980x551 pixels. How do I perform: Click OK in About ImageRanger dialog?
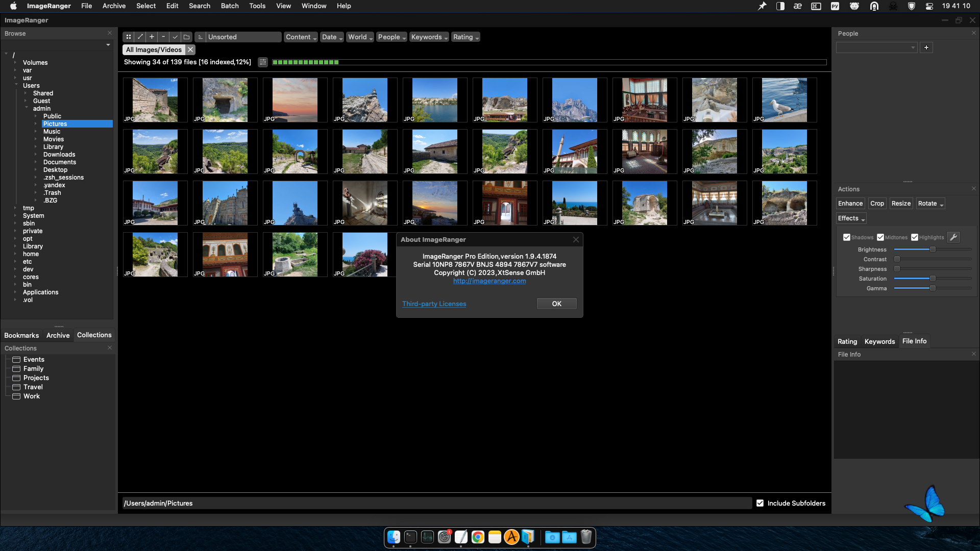556,304
